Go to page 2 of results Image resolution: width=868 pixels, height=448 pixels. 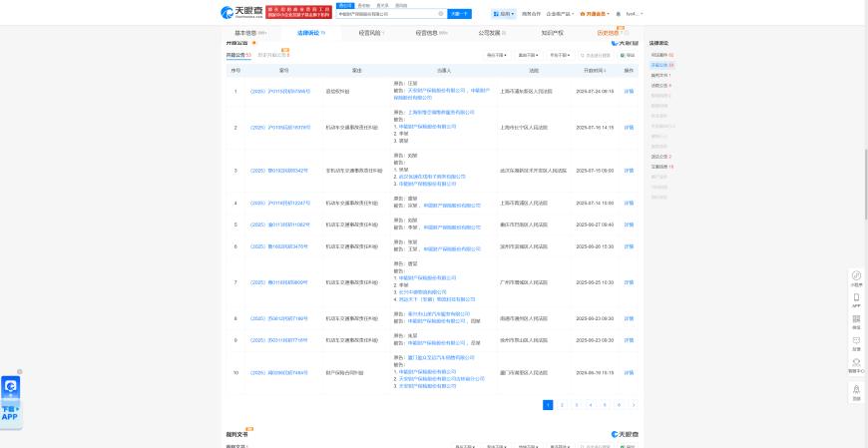562,405
